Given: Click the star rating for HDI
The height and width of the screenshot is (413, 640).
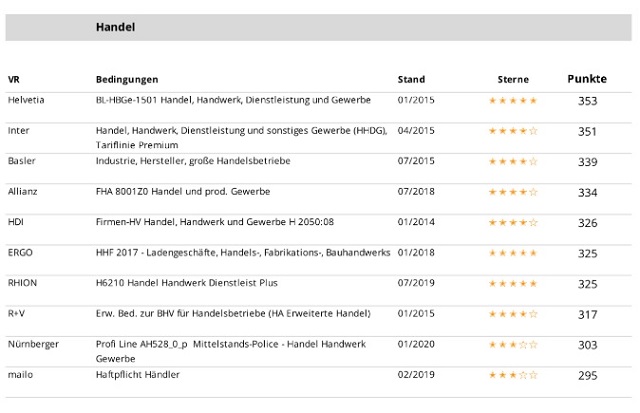Looking at the screenshot, I should (x=512, y=223).
